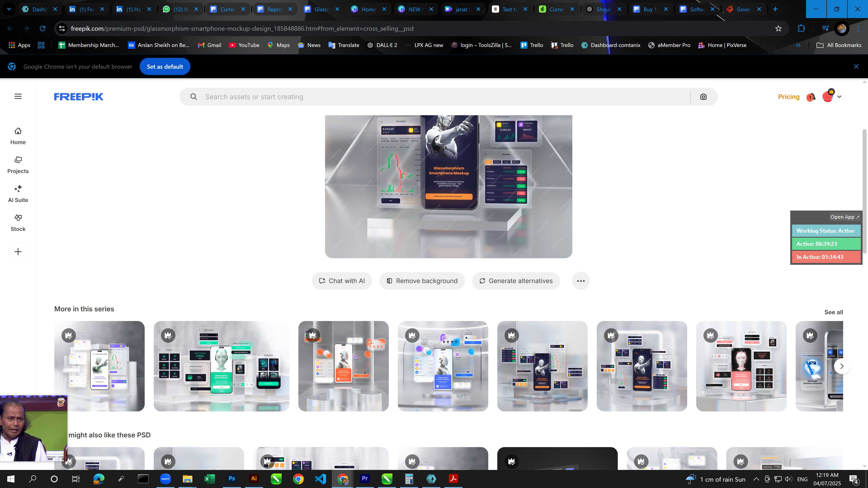Open the Windows Start menu

click(11, 479)
